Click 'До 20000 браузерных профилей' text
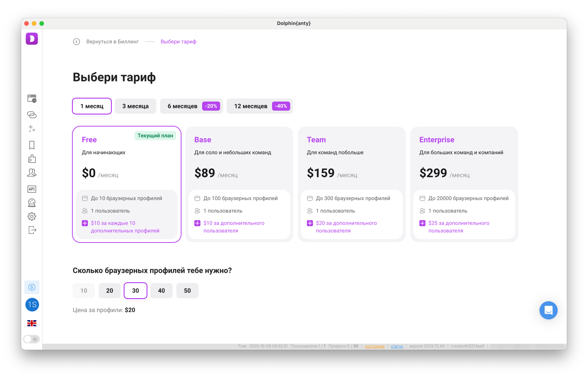Image resolution: width=588 pixels, height=374 pixels. click(469, 198)
